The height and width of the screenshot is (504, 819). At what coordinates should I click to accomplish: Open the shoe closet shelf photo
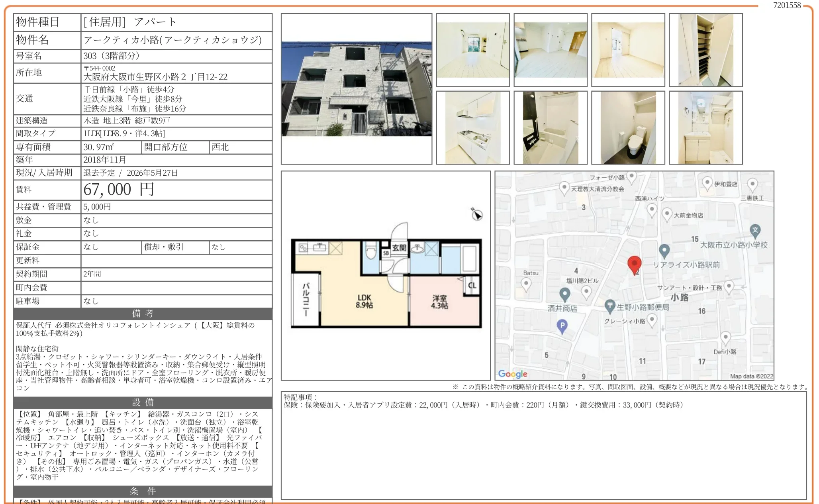click(705, 50)
